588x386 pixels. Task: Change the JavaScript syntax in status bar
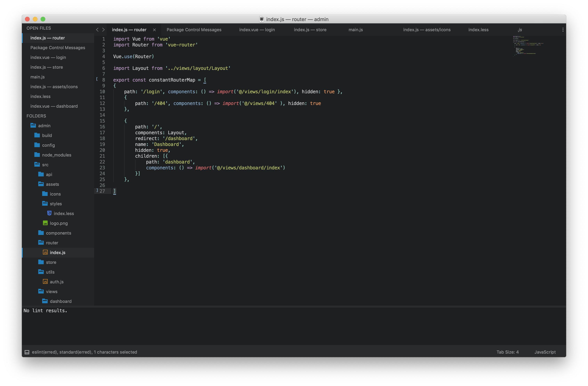(545, 352)
